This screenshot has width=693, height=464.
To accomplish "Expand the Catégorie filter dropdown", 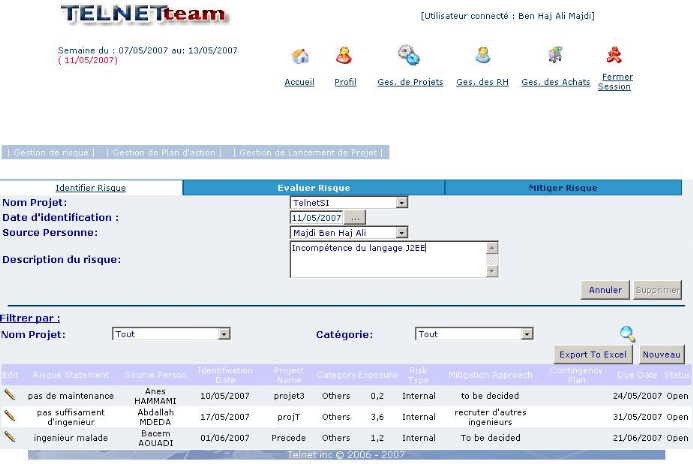I will [x=527, y=334].
